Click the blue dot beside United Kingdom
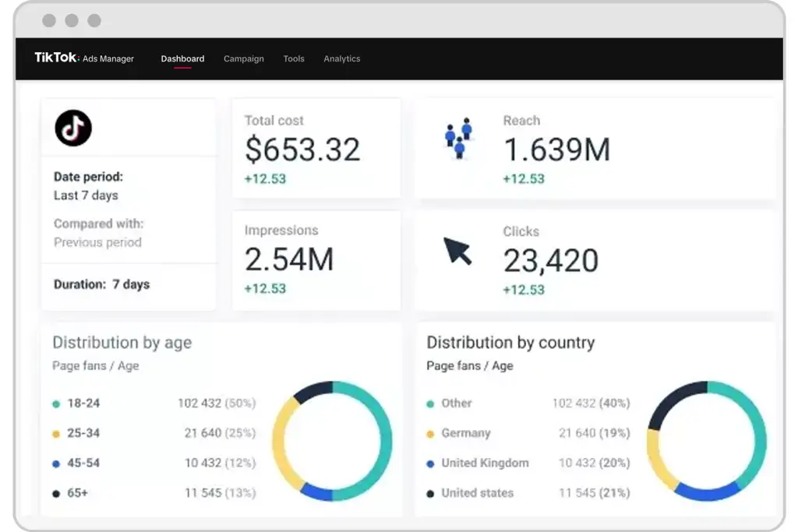This screenshot has width=798, height=532. click(x=430, y=464)
